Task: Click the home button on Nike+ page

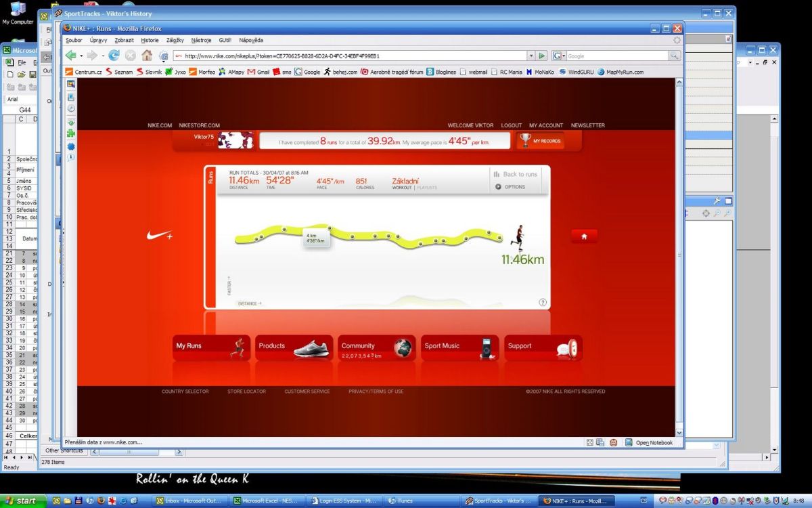Action: 584,236
